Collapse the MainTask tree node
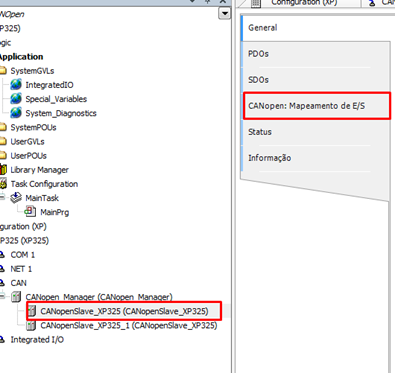 click(x=2, y=197)
